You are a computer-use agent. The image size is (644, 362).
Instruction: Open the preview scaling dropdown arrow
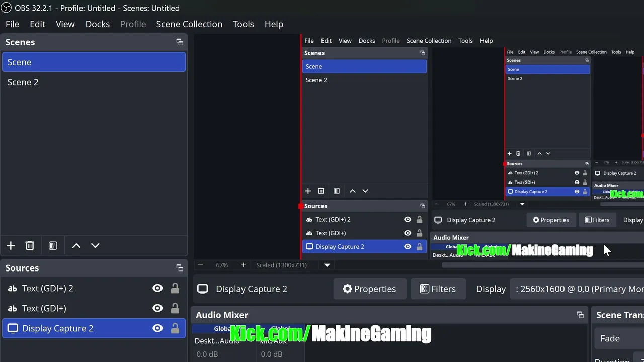point(327,265)
